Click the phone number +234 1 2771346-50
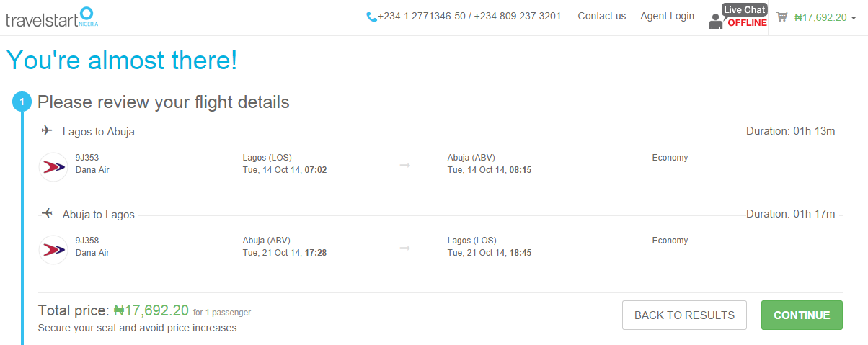868x345 pixels. click(422, 16)
